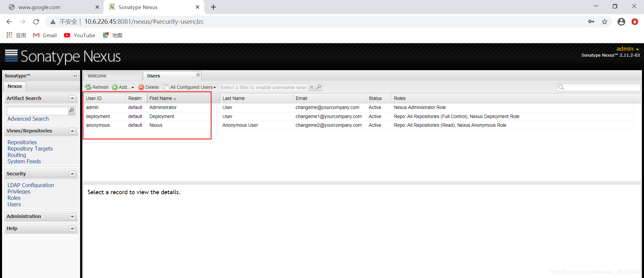This screenshot has width=644, height=278.
Task: Close the Sonatype Nexus browser tab
Action: [x=198, y=7]
